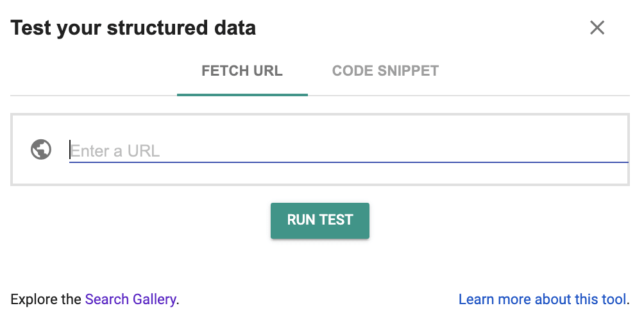The image size is (644, 317).
Task: Select the FETCH URL tab
Action: click(242, 71)
